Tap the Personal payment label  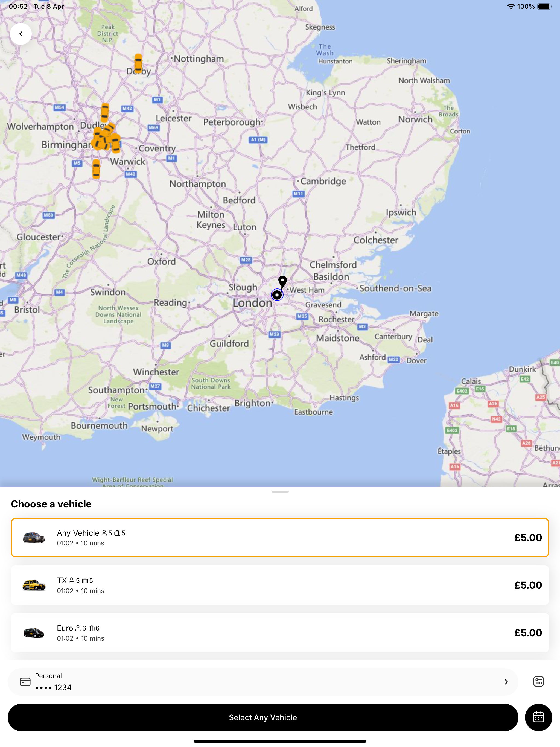pos(48,676)
